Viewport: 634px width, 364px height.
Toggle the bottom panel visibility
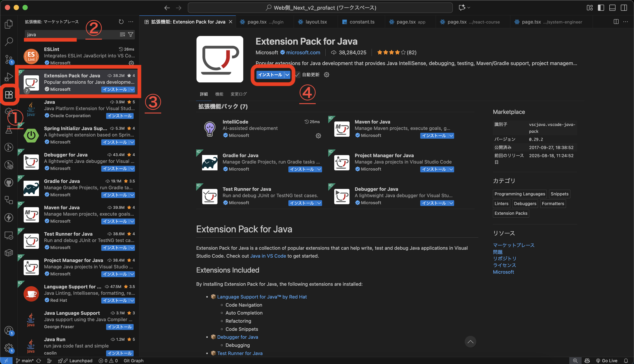pyautogui.click(x=612, y=8)
